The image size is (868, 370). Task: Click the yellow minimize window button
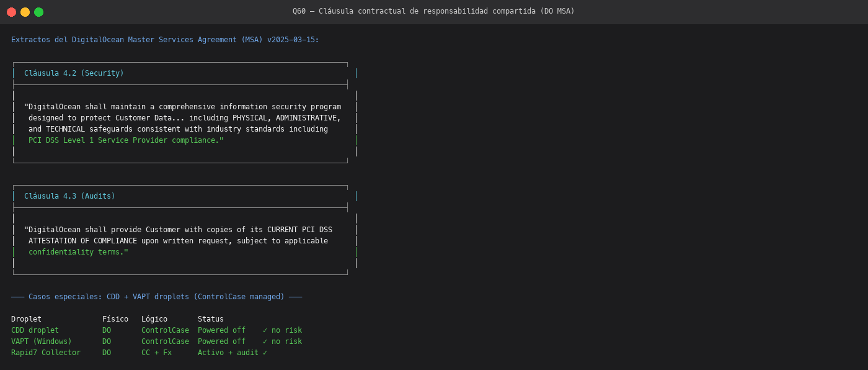point(25,12)
